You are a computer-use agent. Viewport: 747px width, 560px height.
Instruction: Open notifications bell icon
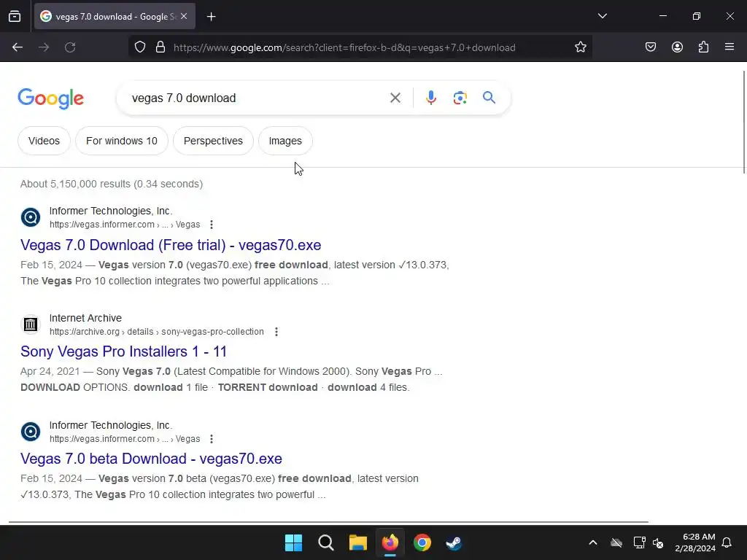coord(727,542)
